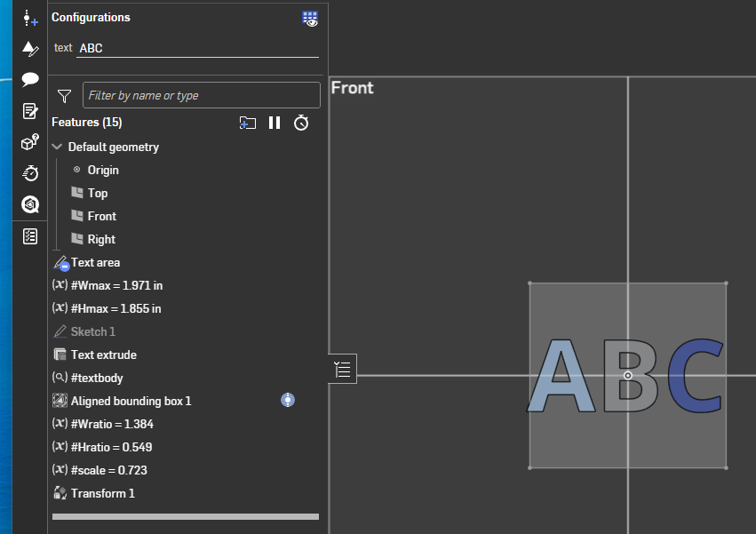Click the text configuration input field ABC
The width and height of the screenshot is (756, 534).
(x=197, y=48)
